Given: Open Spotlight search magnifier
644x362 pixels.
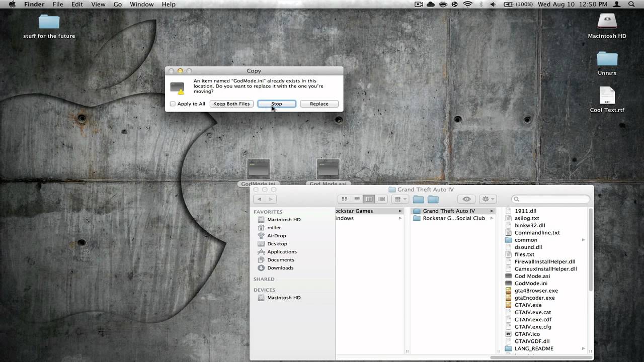Looking at the screenshot, I should 631,5.
